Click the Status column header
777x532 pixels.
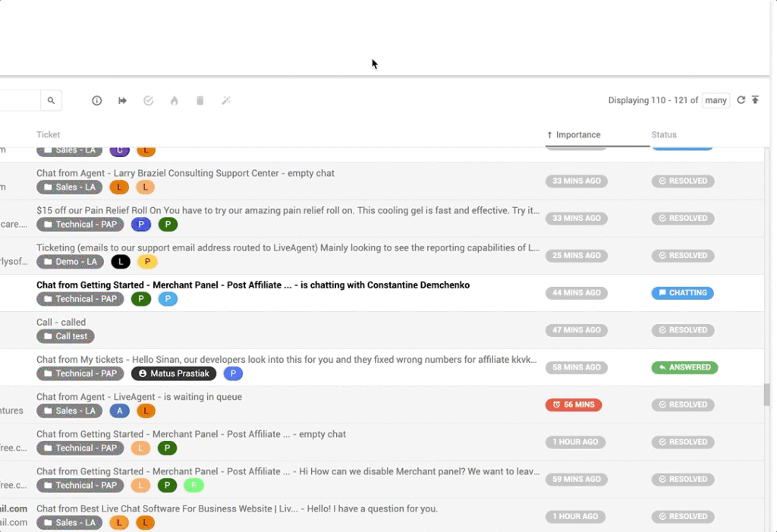pyautogui.click(x=664, y=134)
